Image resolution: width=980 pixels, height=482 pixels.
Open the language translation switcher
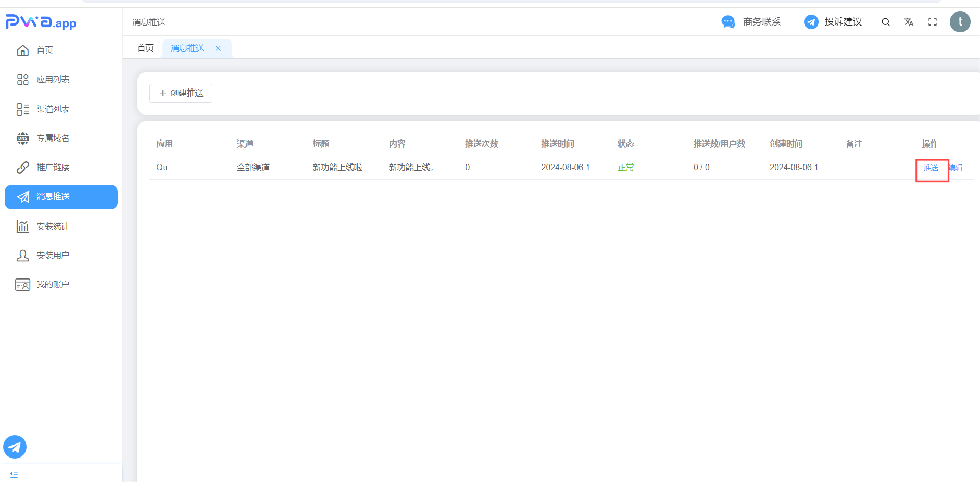tap(909, 22)
